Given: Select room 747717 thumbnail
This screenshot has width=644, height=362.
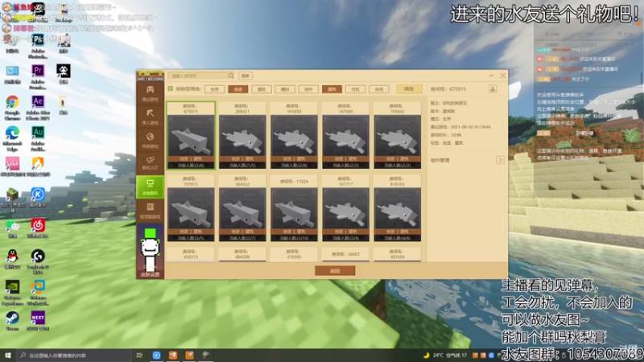Looking at the screenshot, I should tap(345, 208).
